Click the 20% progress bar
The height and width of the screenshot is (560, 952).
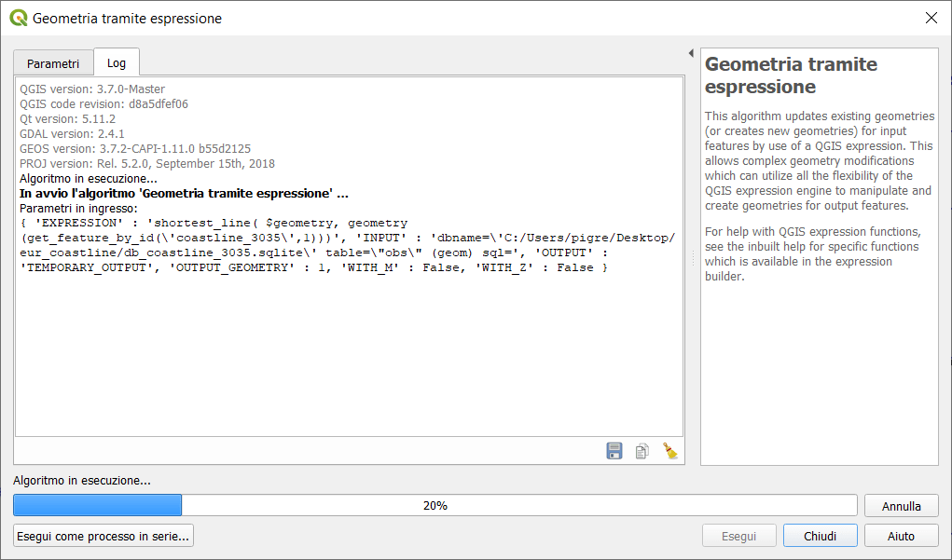435,505
